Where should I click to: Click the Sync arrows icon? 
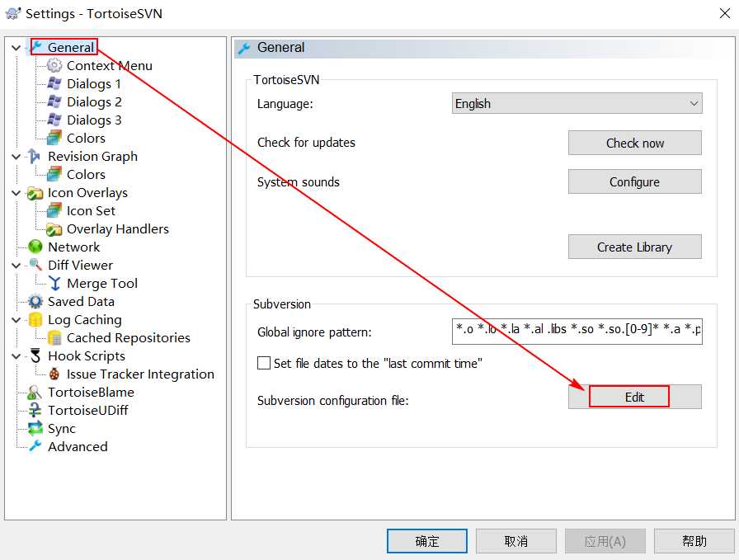pos(35,428)
